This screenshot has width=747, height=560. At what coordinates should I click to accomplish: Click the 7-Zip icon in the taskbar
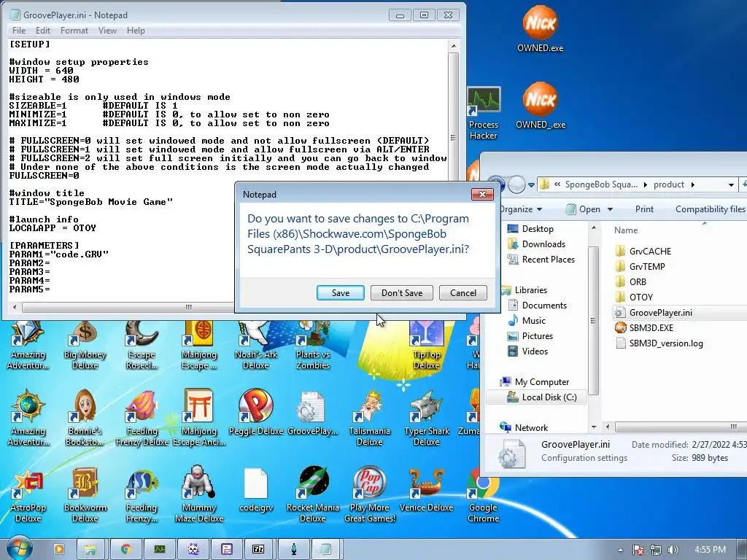click(258, 549)
